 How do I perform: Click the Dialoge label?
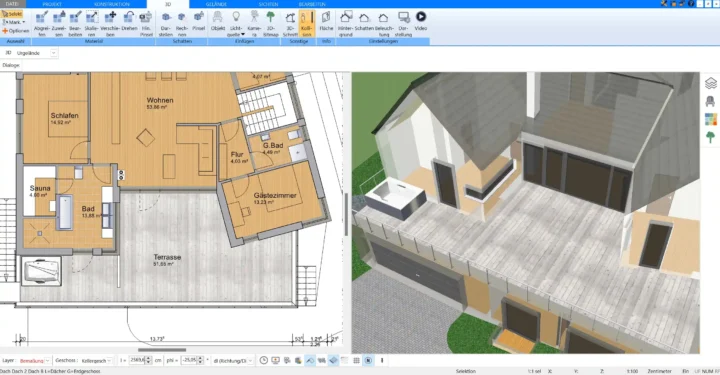(11, 65)
